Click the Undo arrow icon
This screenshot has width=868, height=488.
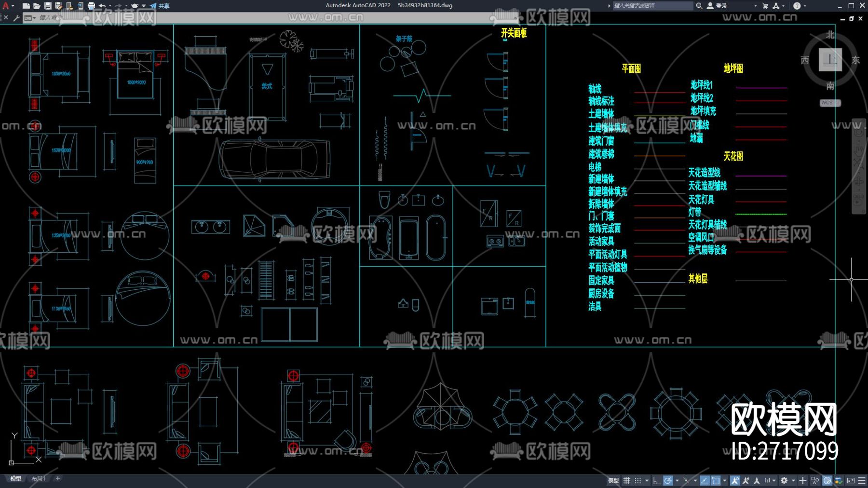point(102,6)
